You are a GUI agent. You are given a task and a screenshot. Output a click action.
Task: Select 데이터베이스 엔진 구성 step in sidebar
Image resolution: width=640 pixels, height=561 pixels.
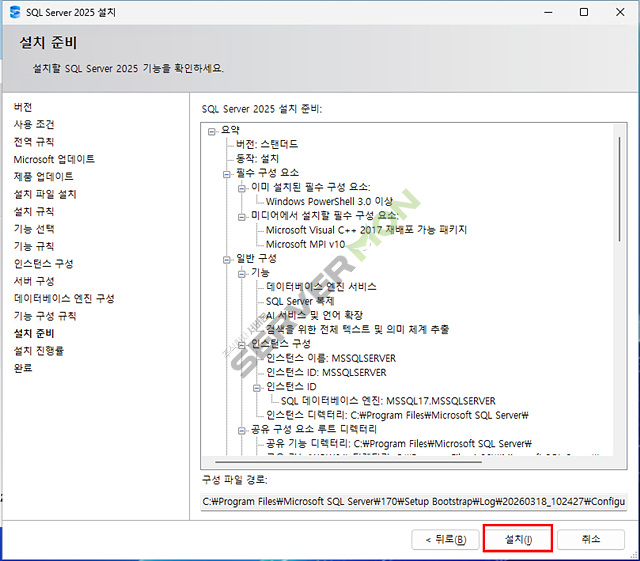[64, 298]
